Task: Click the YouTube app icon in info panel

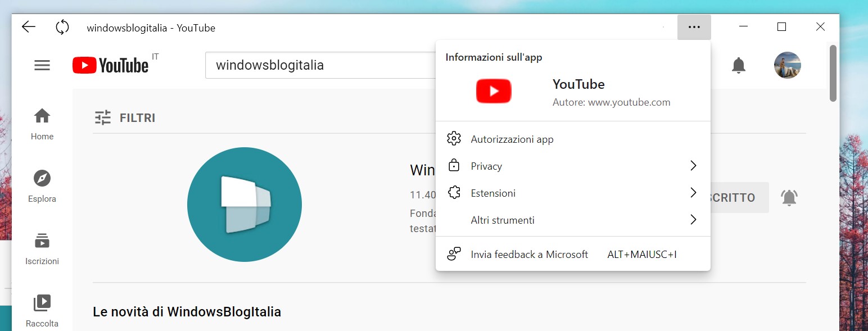Action: click(x=494, y=91)
